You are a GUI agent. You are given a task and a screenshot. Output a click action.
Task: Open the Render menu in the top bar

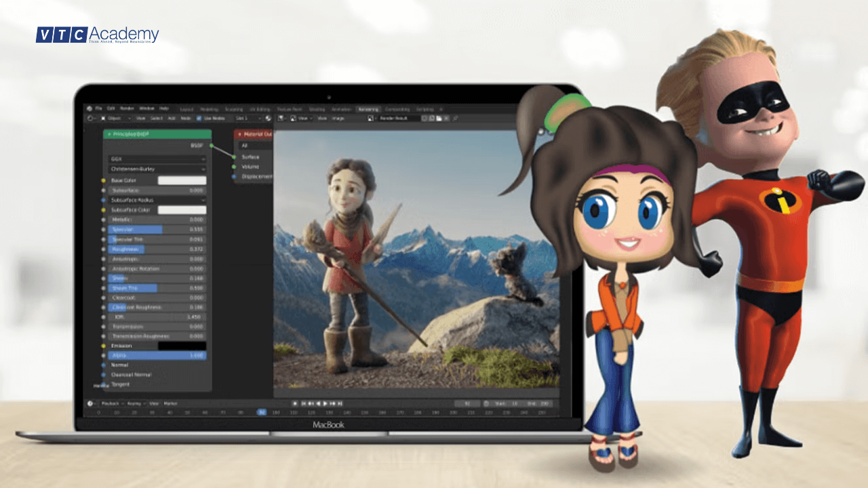(125, 108)
